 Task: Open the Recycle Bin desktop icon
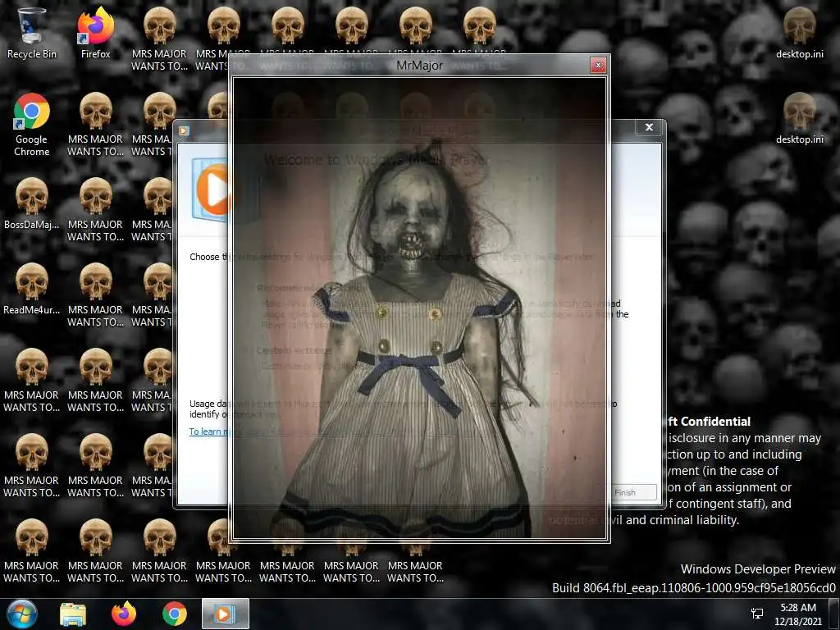[x=31, y=32]
